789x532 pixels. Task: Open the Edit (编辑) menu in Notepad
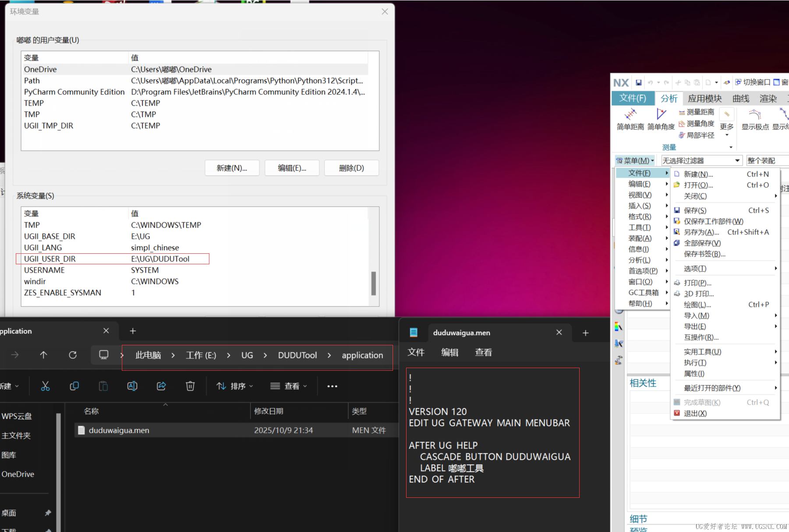tap(449, 352)
